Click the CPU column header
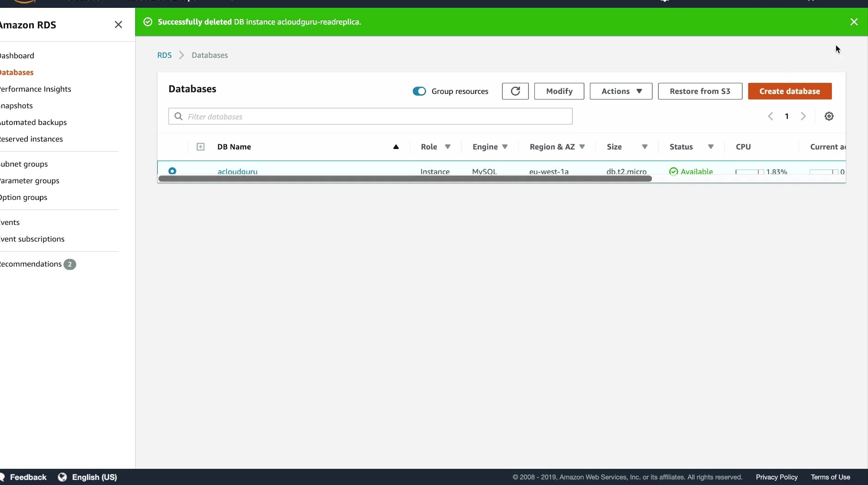 click(743, 147)
